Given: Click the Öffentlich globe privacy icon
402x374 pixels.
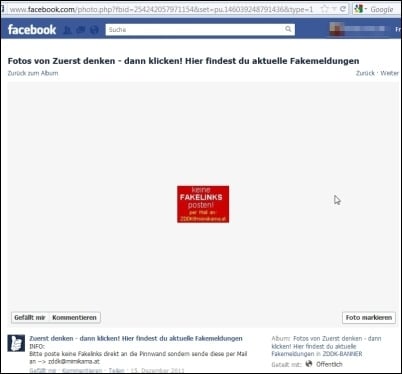Looking at the screenshot, I should [309, 364].
